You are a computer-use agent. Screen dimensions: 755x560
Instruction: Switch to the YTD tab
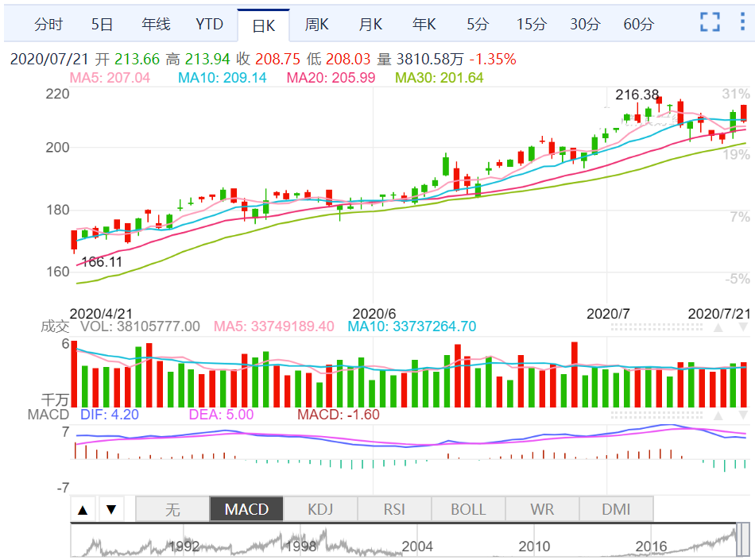[x=210, y=24]
